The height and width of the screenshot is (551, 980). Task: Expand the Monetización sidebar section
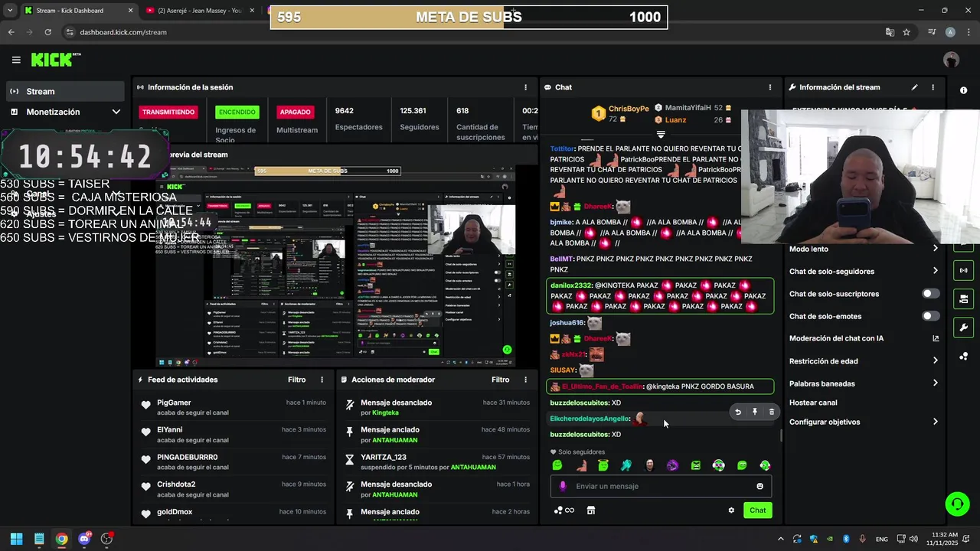pyautogui.click(x=116, y=112)
